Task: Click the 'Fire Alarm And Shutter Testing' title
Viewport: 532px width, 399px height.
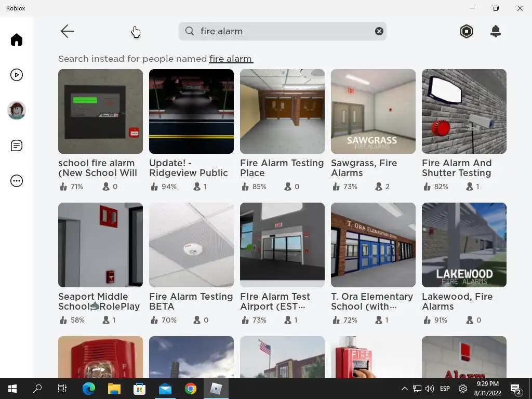Action: 457,168
